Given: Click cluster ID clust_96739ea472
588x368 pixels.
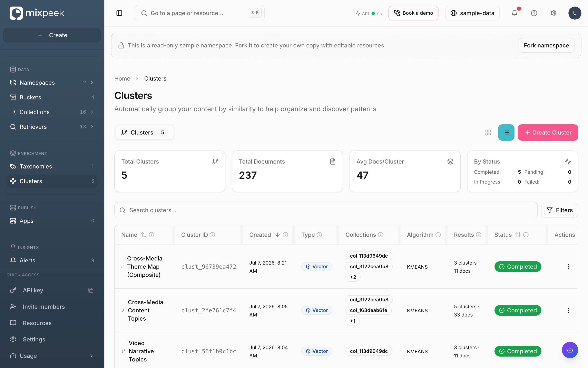Looking at the screenshot, I should coord(208,267).
